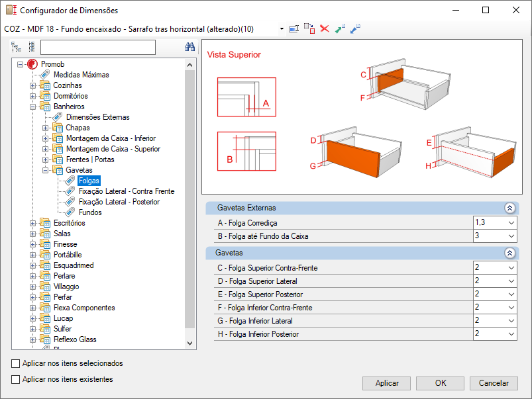Expand the Cozinhas folder

32,85
